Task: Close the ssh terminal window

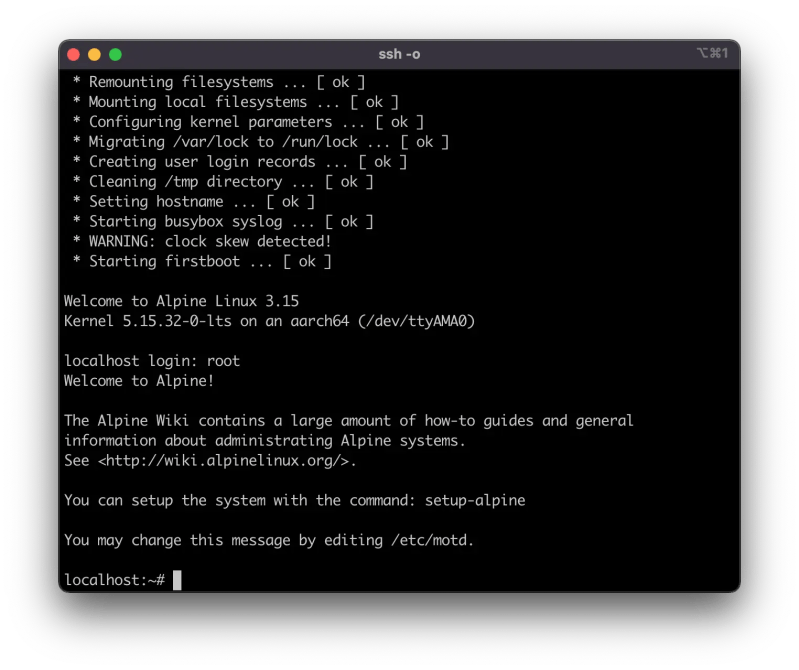Action: coord(73,55)
